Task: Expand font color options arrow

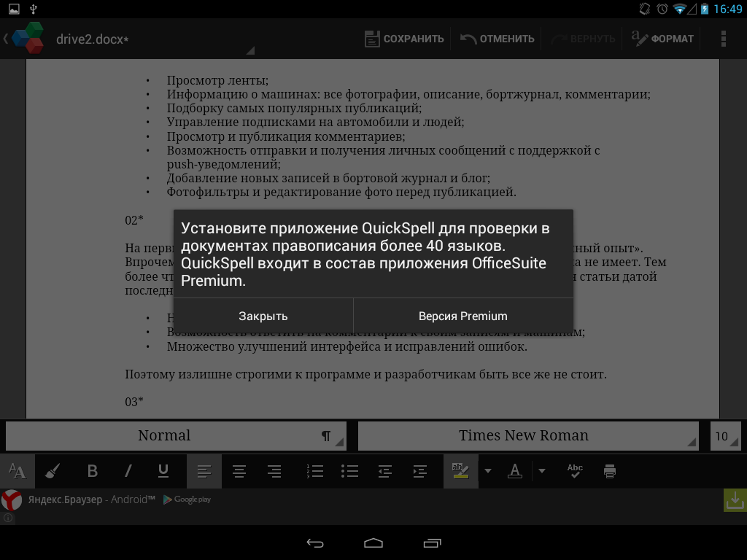Action: (x=542, y=472)
